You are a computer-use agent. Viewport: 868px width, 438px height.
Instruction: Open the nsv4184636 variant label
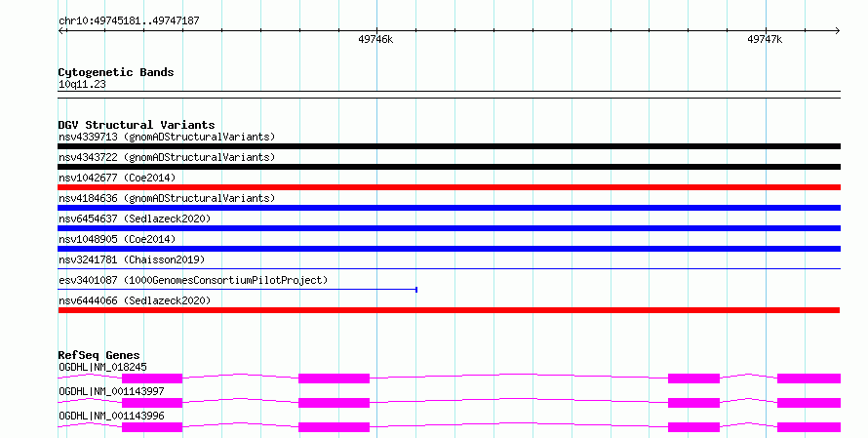click(167, 198)
